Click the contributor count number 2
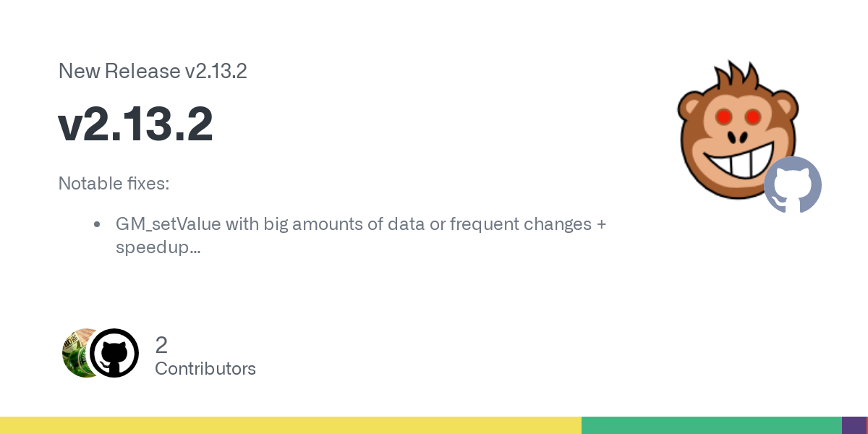Image resolution: width=868 pixels, height=434 pixels. pyautogui.click(x=161, y=345)
